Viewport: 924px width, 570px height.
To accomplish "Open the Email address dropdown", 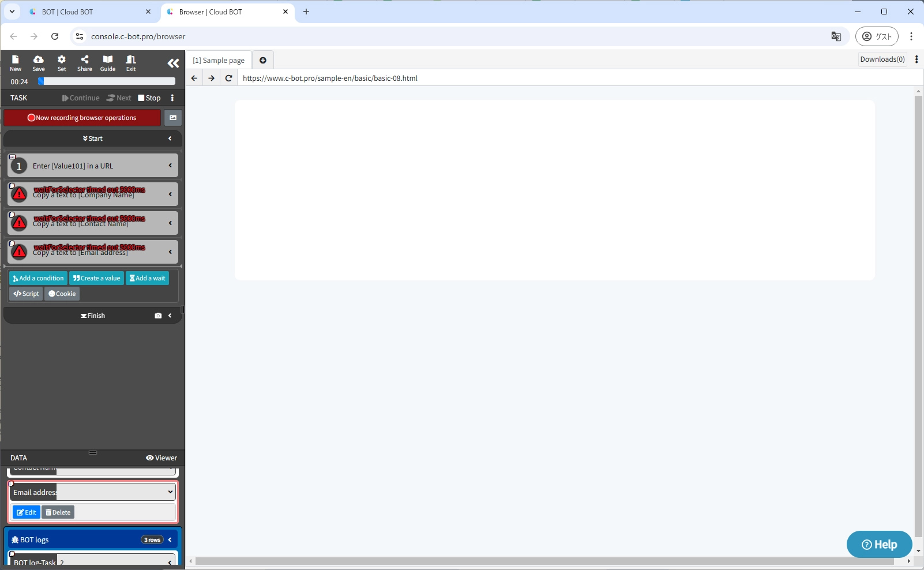I will pos(116,492).
